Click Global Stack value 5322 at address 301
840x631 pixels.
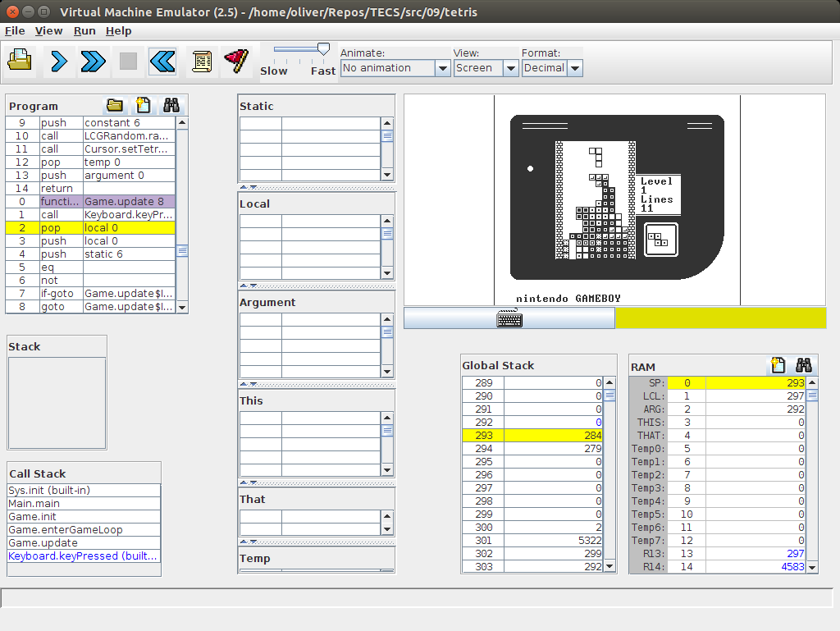(554, 541)
